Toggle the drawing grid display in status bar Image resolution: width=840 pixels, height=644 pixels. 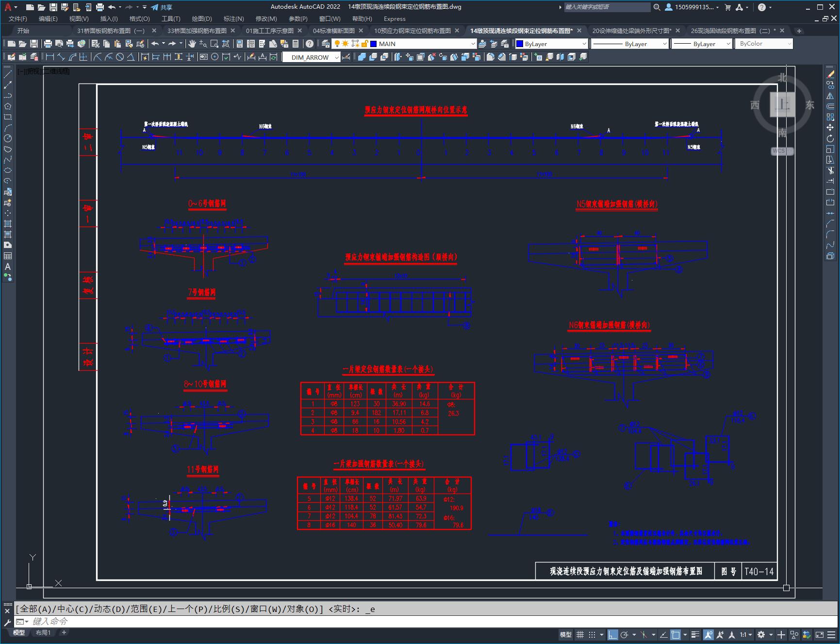pyautogui.click(x=580, y=634)
